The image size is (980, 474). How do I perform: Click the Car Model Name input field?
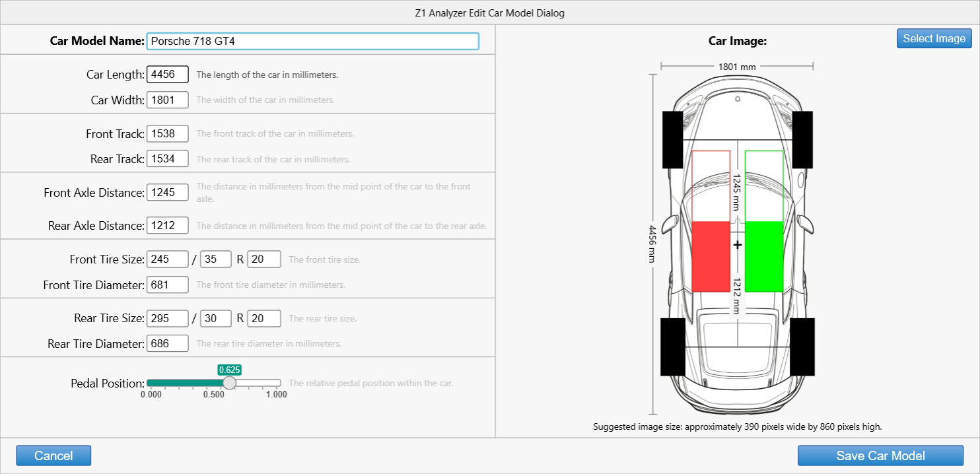coord(312,41)
